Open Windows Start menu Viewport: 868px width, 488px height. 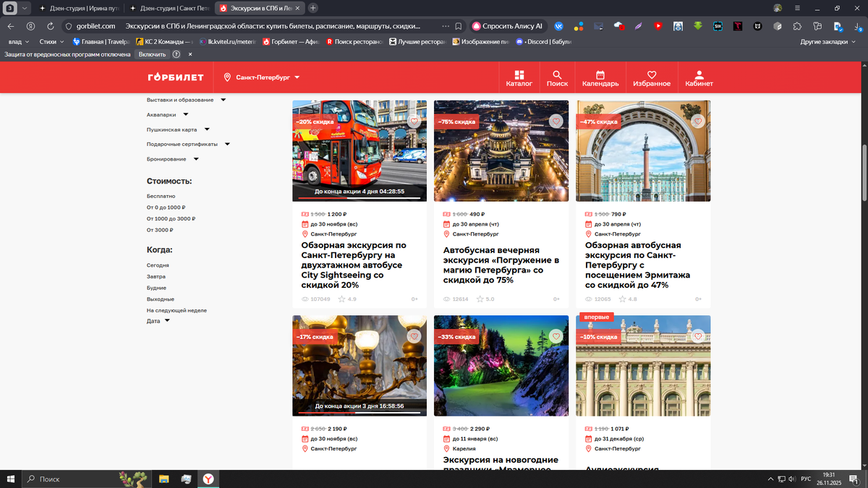pos(11,479)
